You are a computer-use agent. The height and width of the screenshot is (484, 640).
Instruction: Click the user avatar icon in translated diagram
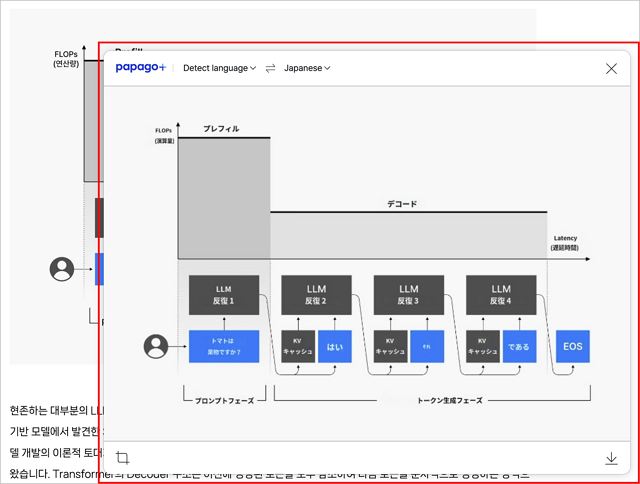click(x=156, y=347)
